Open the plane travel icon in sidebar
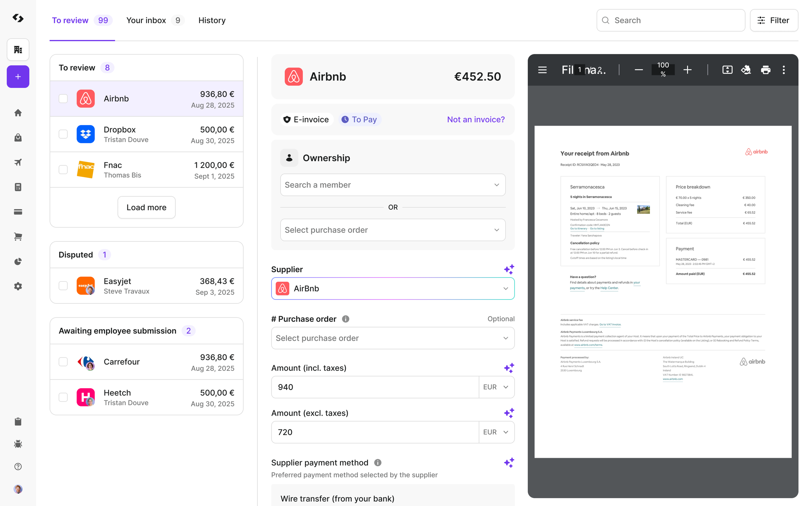 point(18,162)
